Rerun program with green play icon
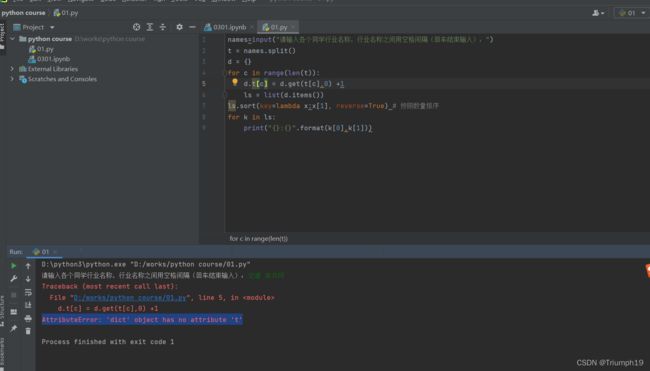The height and width of the screenshot is (371, 650). 14,265
